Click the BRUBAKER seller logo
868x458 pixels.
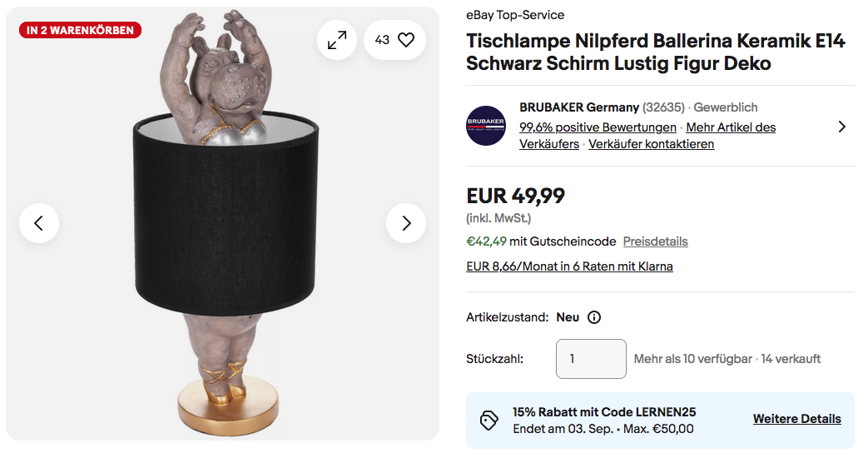pyautogui.click(x=486, y=126)
